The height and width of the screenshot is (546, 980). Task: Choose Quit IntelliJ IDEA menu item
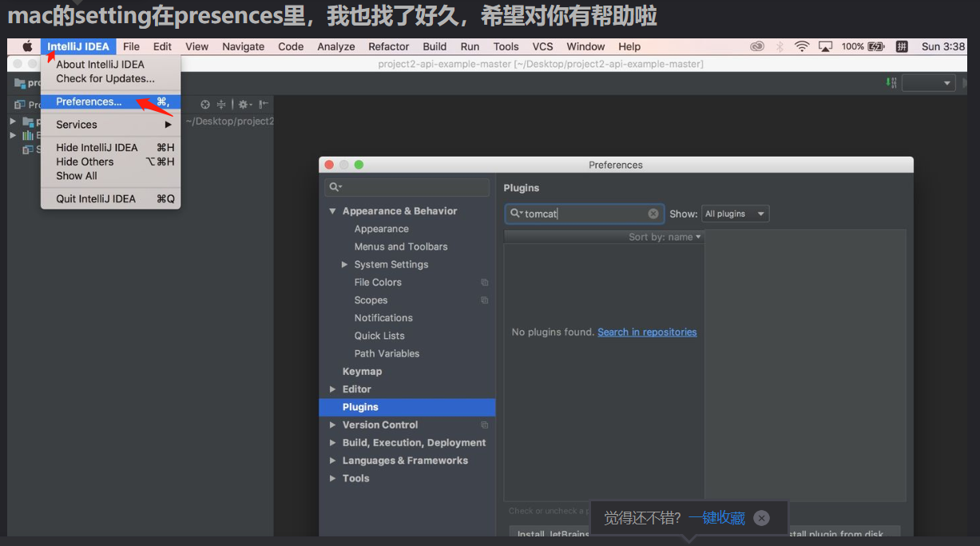pyautogui.click(x=111, y=199)
